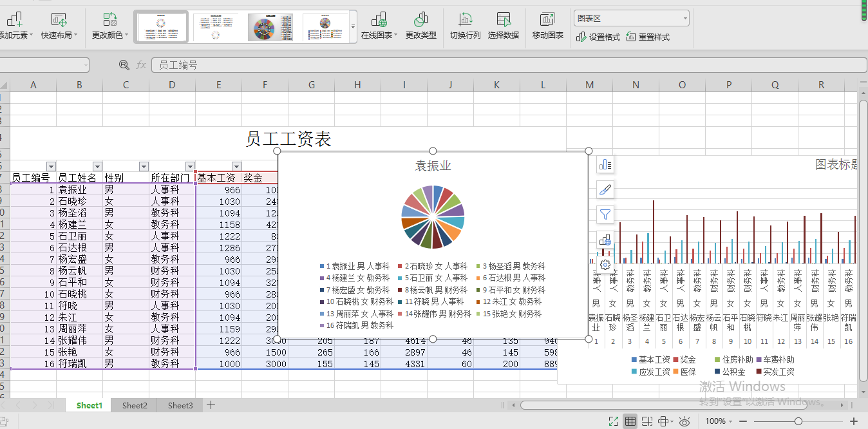Viewport: 868px width, 429px height.
Task: Select the pie chart title 袁振业
Action: [433, 166]
